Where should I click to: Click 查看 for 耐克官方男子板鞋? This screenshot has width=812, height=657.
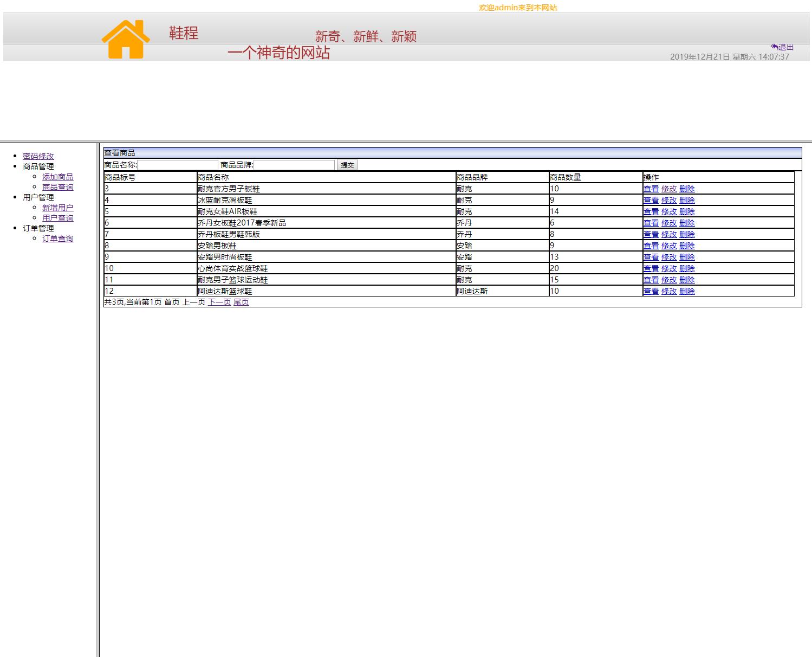(651, 189)
